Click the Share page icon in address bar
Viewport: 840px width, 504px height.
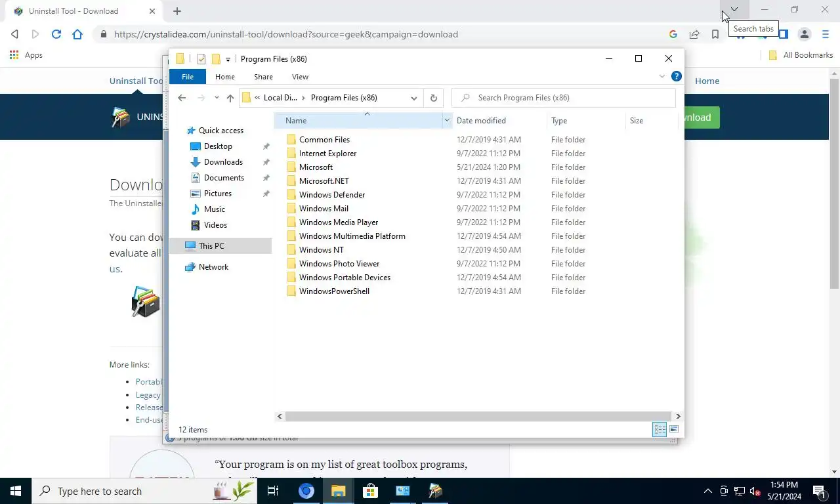click(694, 34)
